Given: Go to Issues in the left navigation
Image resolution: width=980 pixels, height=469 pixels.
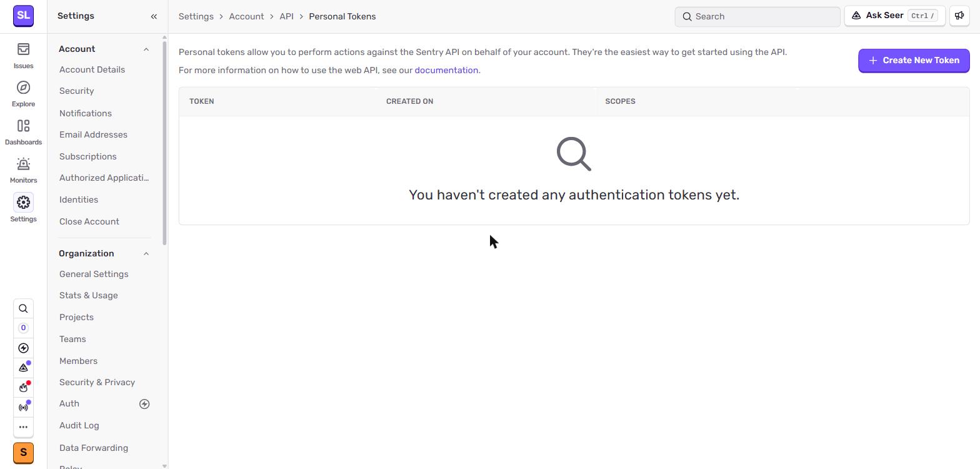Looking at the screenshot, I should click(x=23, y=56).
